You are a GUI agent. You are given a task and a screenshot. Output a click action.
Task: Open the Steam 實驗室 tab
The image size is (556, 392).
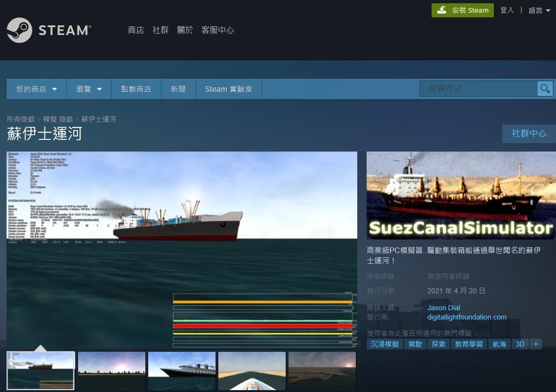click(229, 89)
